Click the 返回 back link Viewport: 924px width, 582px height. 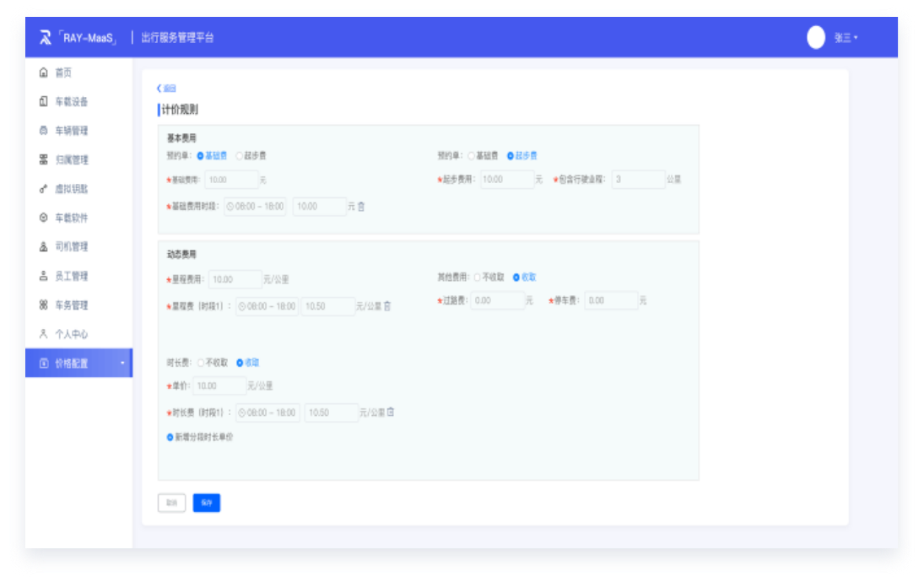166,89
